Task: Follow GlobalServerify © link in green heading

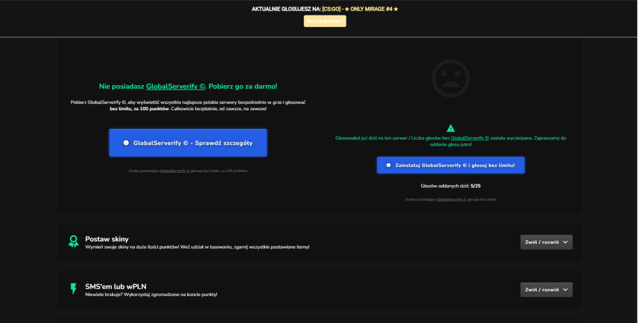Action: [175, 86]
